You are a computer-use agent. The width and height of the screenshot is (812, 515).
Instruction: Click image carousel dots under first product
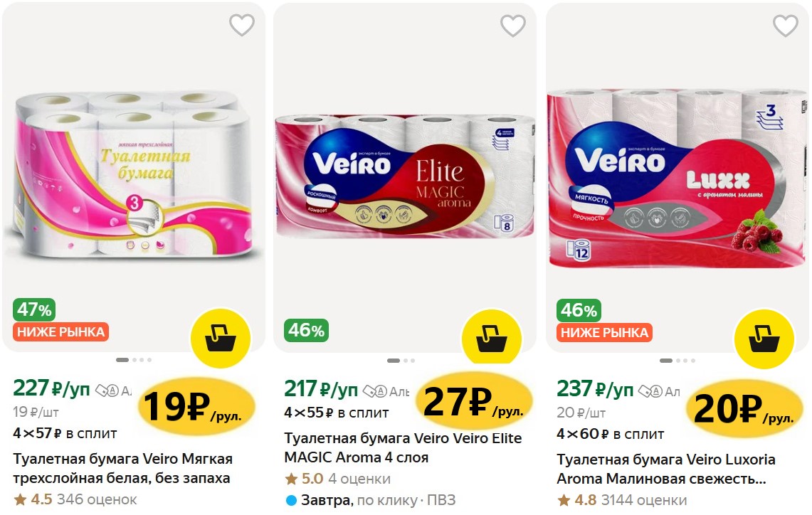click(x=134, y=360)
